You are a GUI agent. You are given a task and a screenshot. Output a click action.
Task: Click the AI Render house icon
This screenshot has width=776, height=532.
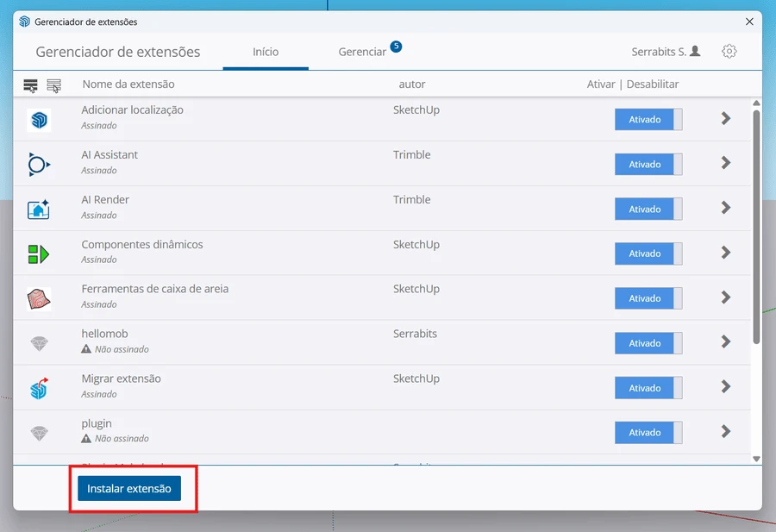click(39, 210)
